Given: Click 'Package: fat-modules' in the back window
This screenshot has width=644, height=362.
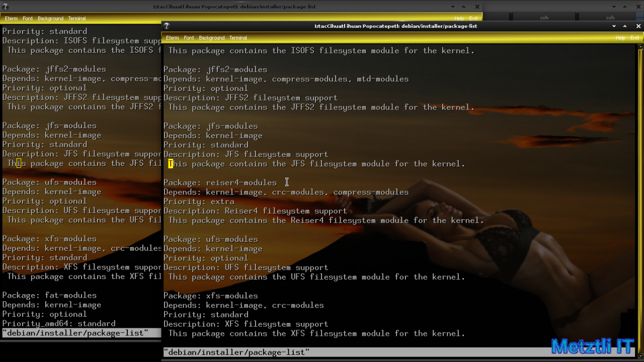Looking at the screenshot, I should [49, 295].
